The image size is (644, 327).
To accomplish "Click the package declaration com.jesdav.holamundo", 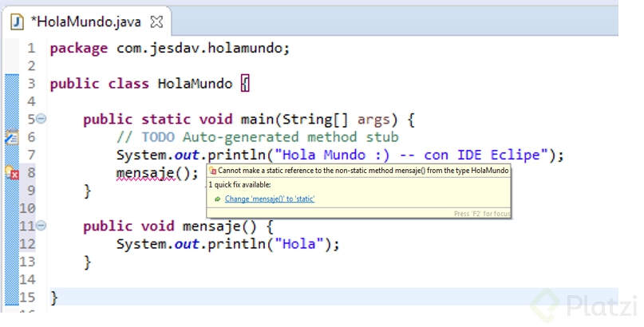I will click(203, 49).
